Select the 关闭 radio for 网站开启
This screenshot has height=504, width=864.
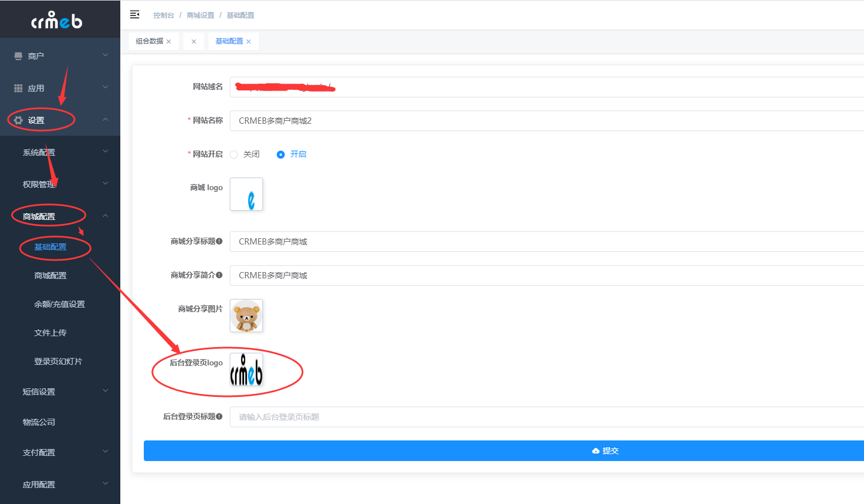click(234, 154)
